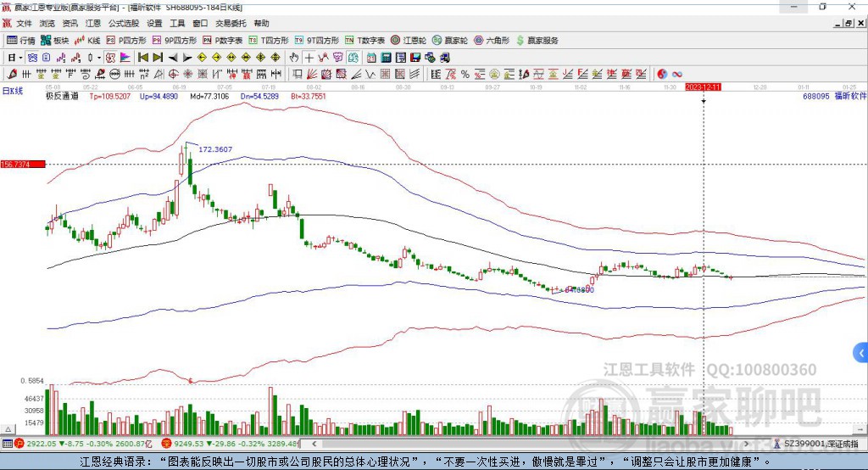Open the calendar icon showing 21
Viewport: 868px width, 470px height.
click(371, 58)
